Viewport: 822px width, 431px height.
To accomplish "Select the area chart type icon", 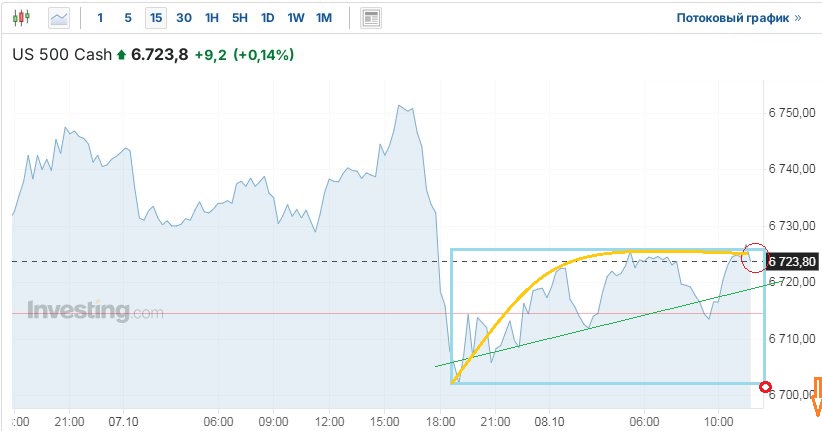I will pyautogui.click(x=59, y=18).
